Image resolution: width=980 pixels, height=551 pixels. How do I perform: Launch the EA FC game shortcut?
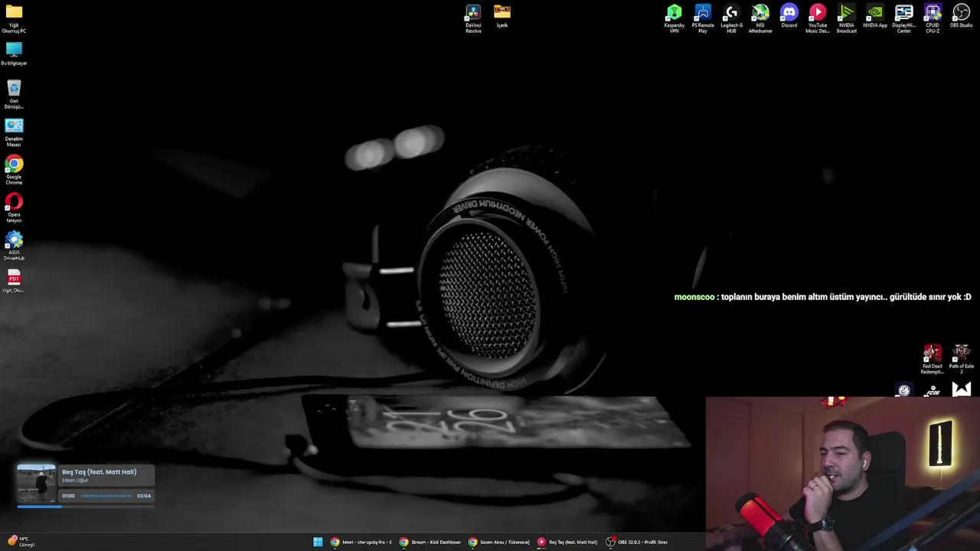[933, 390]
